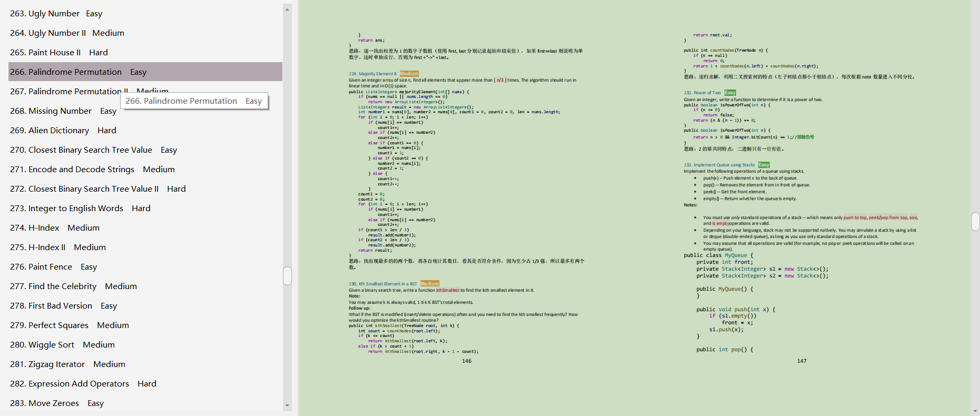980x416 pixels.
Task: Select the highlighted 266. Palindrome Permutation outline row
Action: pos(145,72)
